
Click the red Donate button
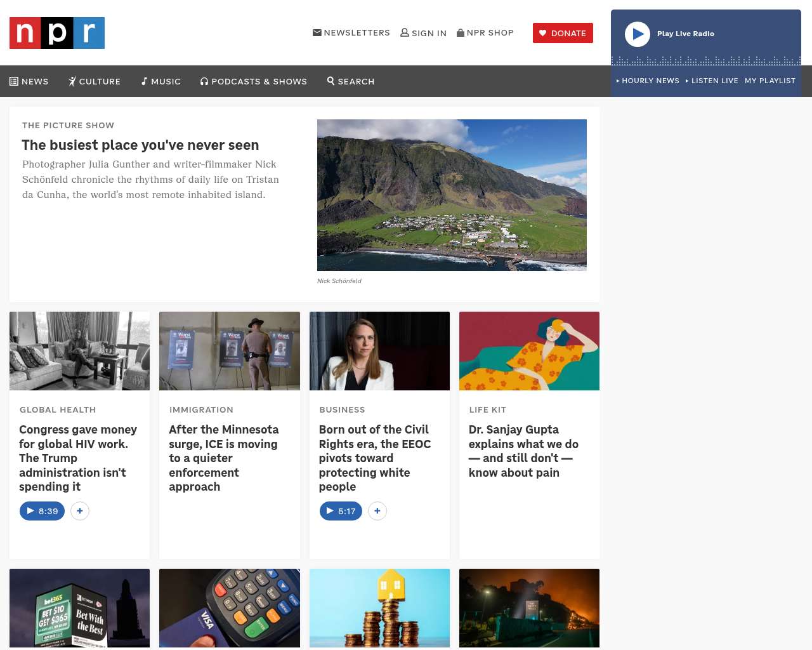coord(563,33)
